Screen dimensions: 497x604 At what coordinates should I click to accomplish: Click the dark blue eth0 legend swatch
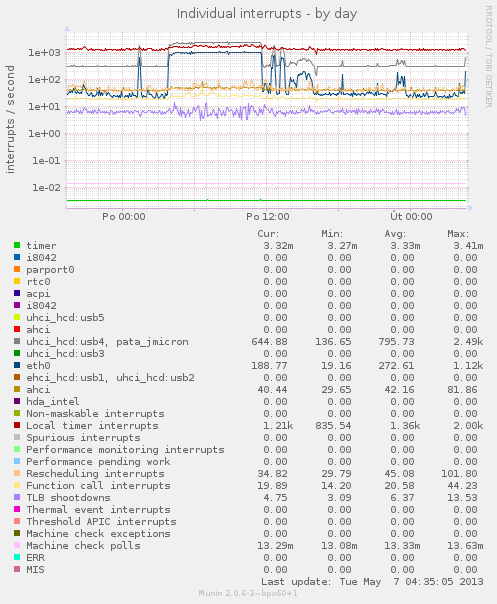coord(17,365)
